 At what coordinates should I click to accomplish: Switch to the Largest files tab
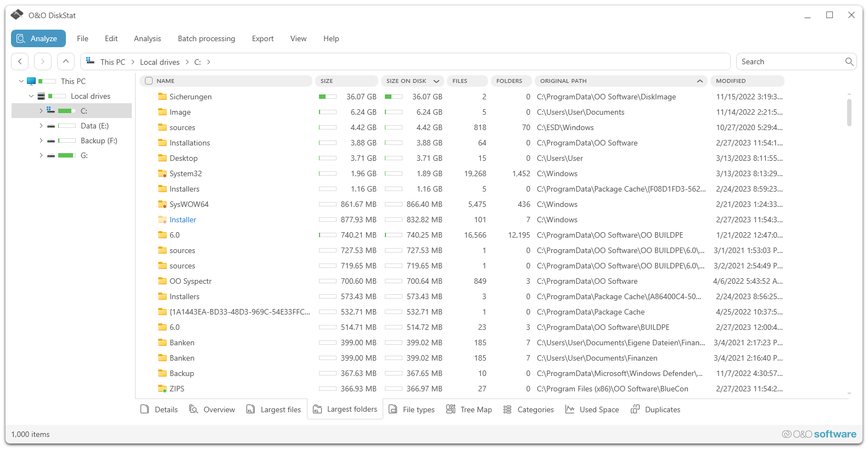[x=273, y=409]
